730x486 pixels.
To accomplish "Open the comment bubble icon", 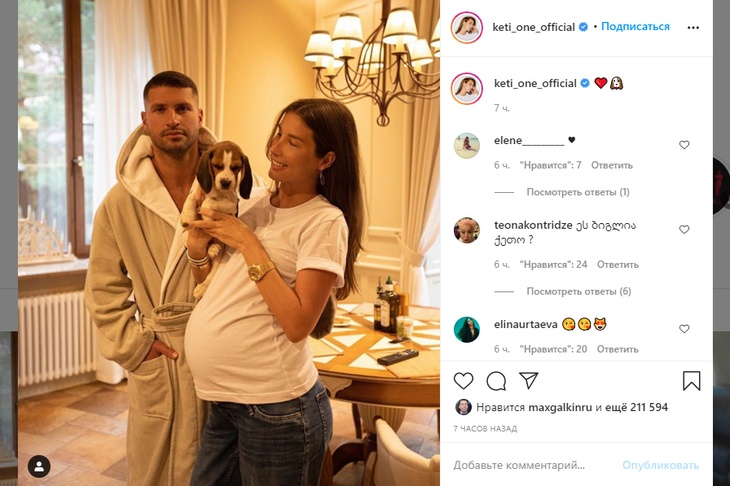I will coord(496,381).
